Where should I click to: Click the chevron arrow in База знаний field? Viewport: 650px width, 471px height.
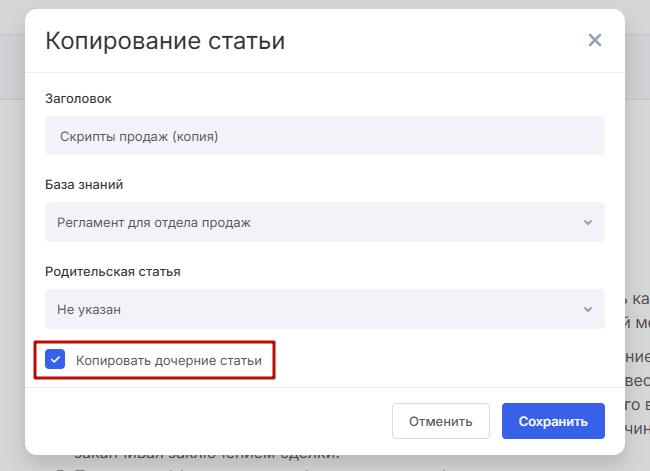coord(587,223)
